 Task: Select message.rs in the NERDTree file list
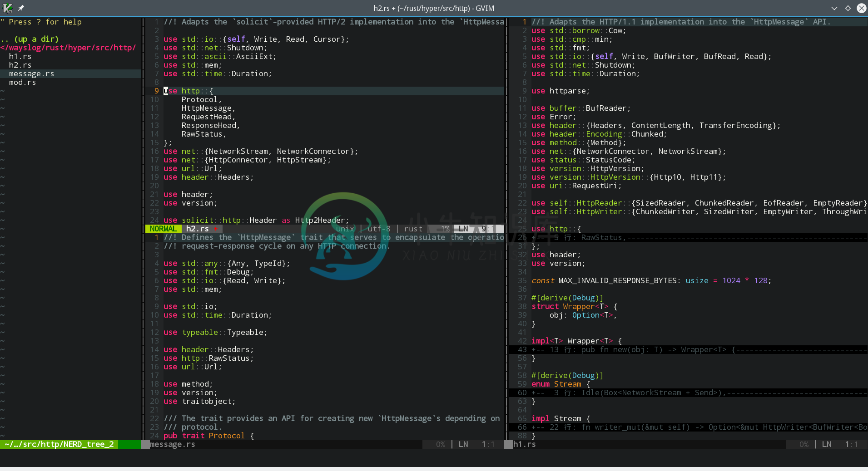tap(32, 74)
